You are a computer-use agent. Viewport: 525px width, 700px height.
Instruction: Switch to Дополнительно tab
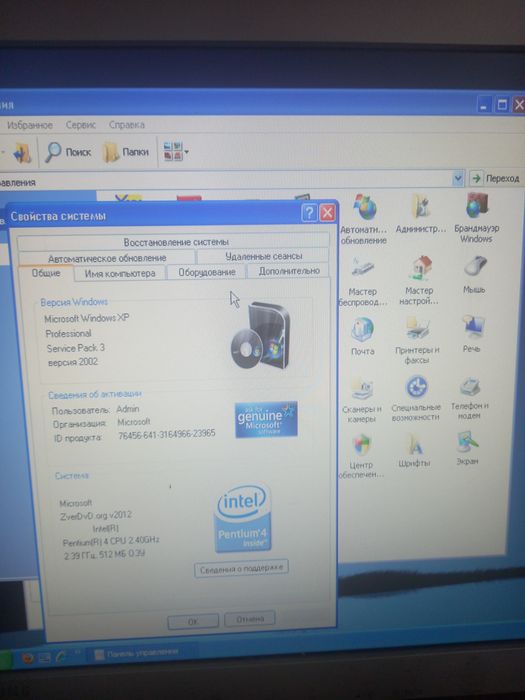[288, 271]
